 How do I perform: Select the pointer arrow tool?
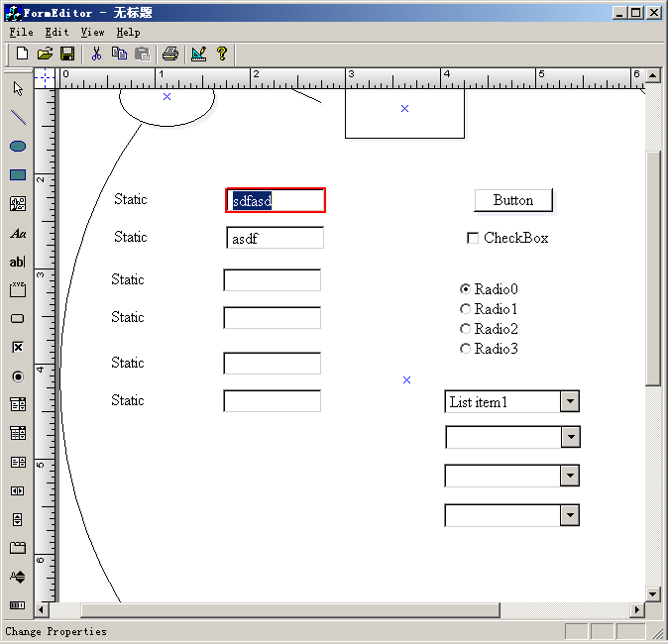(18, 89)
